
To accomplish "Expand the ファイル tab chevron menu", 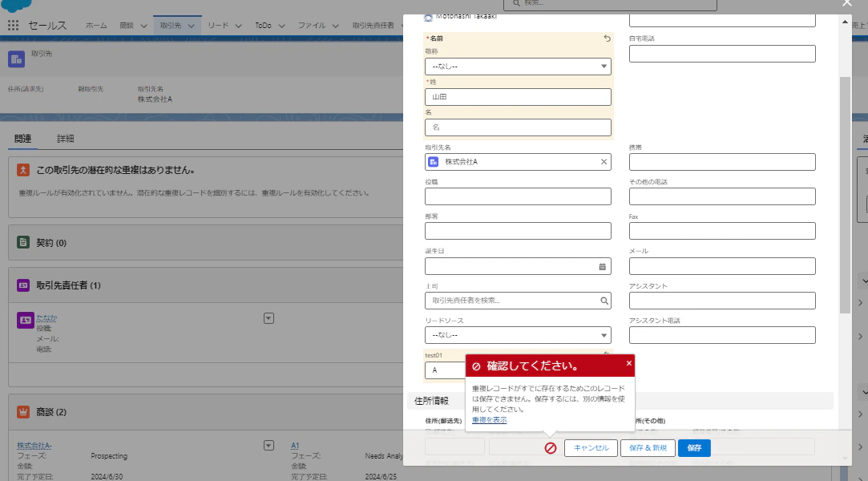I will (335, 26).
